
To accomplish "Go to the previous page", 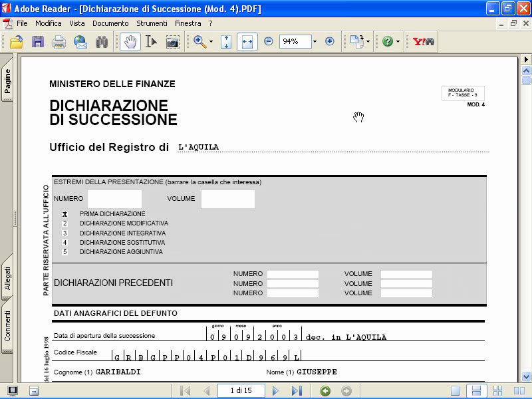I will pos(207,391).
